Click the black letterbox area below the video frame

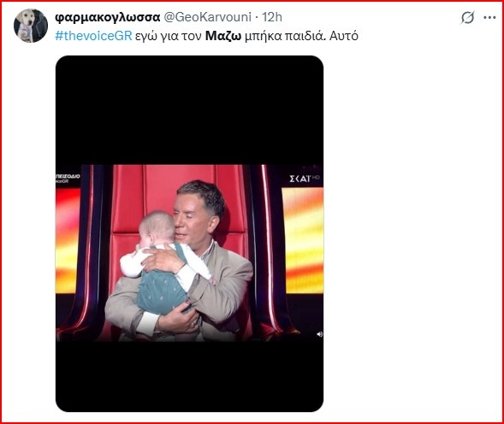click(x=189, y=376)
